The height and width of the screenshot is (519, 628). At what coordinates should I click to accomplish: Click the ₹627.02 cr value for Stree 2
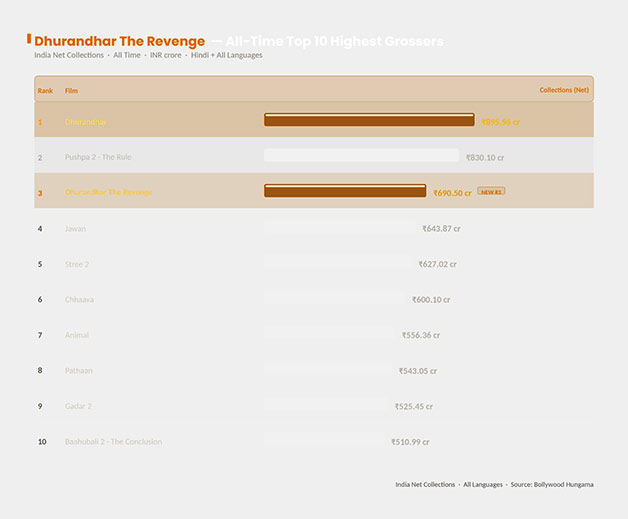(x=437, y=264)
